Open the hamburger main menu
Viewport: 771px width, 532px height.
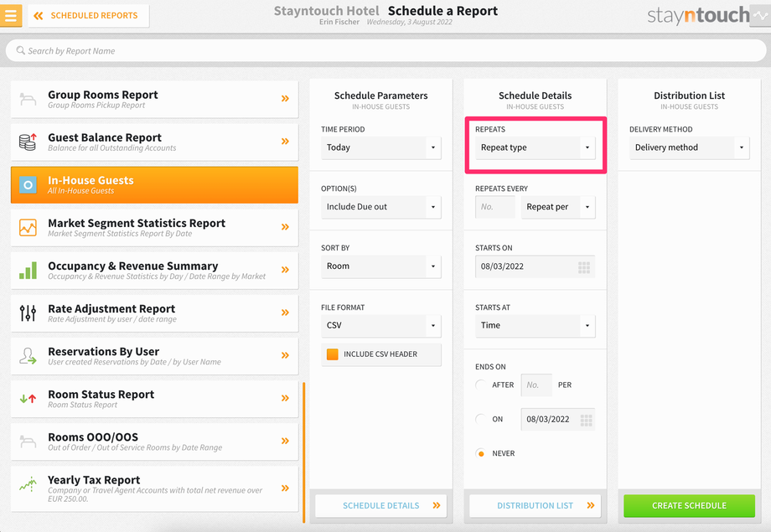pyautogui.click(x=11, y=15)
